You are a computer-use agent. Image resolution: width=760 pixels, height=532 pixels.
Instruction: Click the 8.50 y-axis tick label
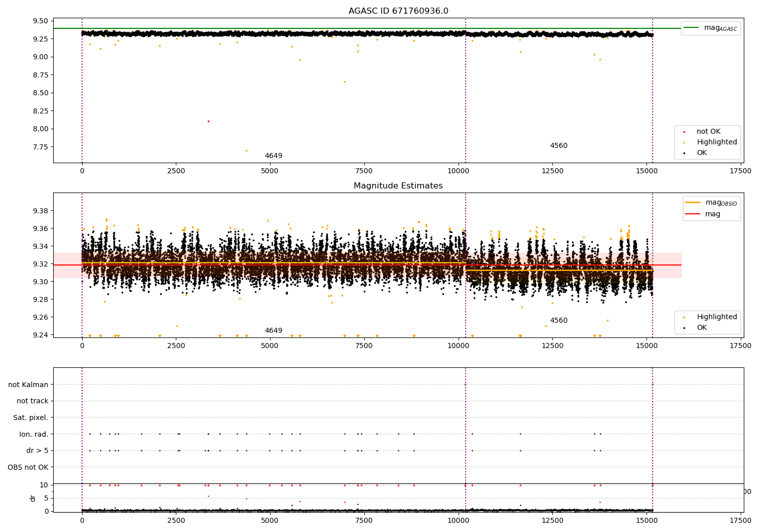coord(41,93)
